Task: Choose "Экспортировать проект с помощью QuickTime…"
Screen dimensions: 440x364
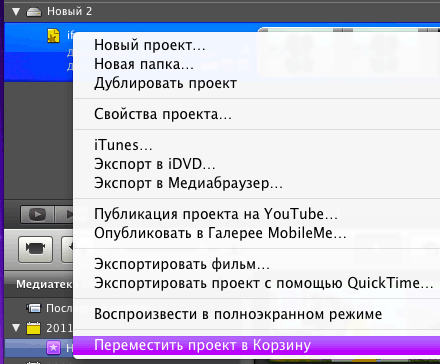Action: click(256, 283)
